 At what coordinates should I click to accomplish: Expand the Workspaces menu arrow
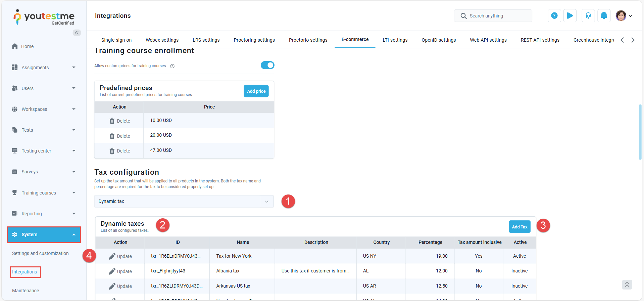point(74,109)
